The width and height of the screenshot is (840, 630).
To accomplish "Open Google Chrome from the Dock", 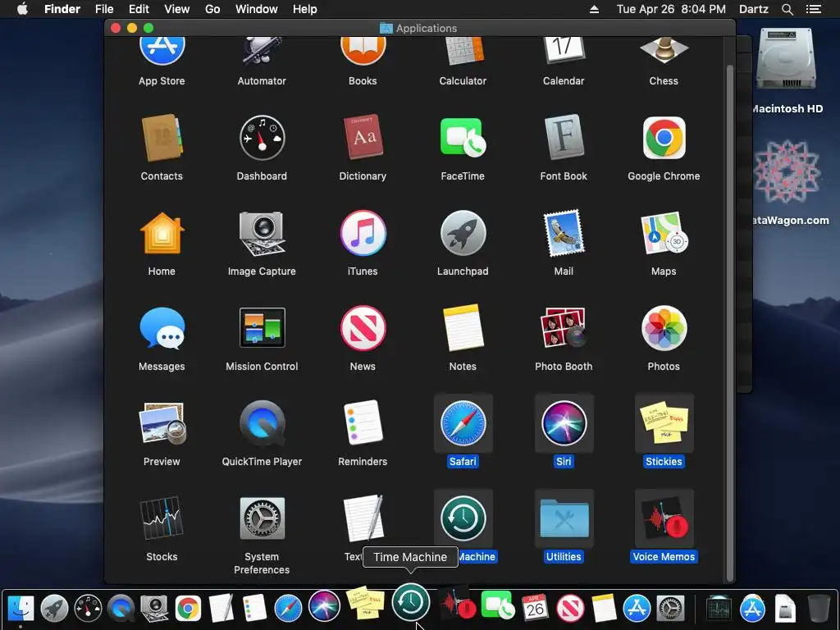I will 188,608.
